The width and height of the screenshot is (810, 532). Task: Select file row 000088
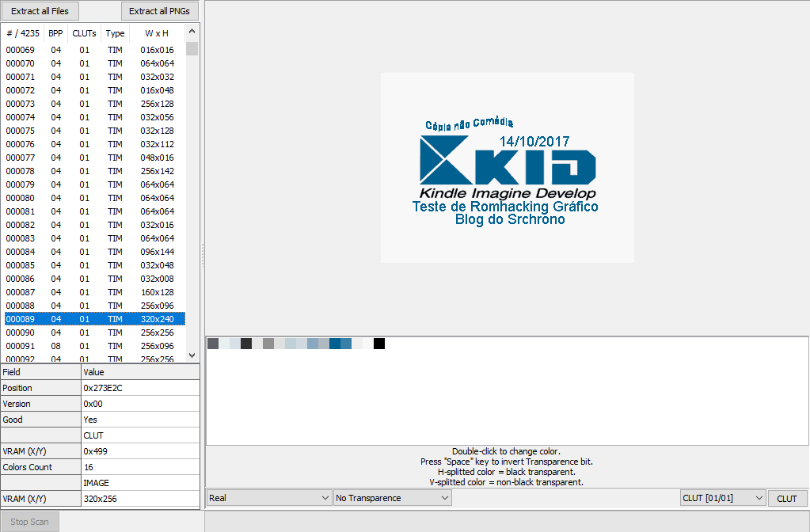tap(94, 306)
